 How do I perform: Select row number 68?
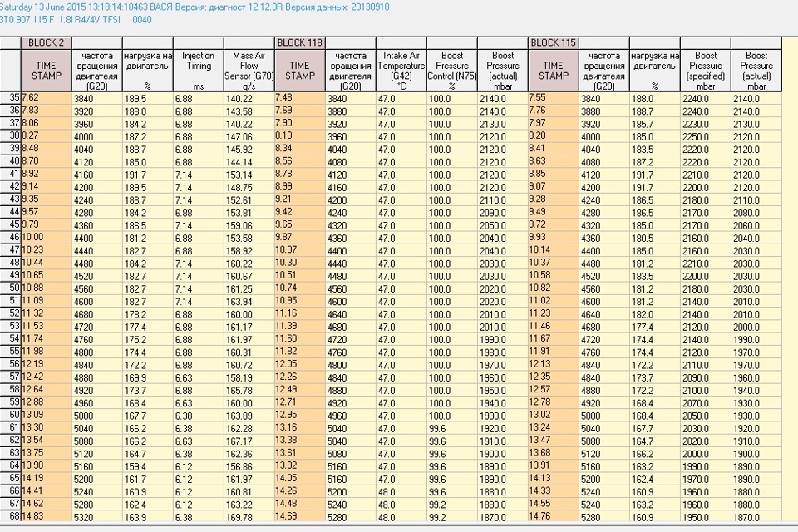click(11, 516)
